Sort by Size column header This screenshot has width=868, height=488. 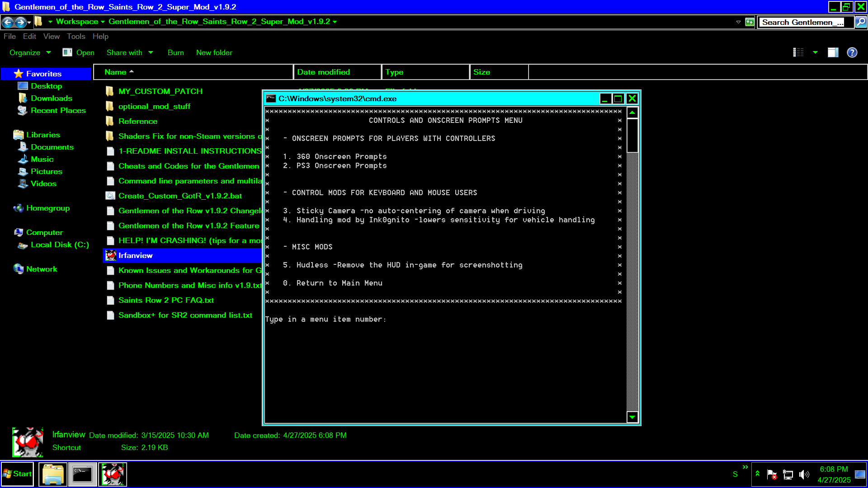click(x=499, y=72)
